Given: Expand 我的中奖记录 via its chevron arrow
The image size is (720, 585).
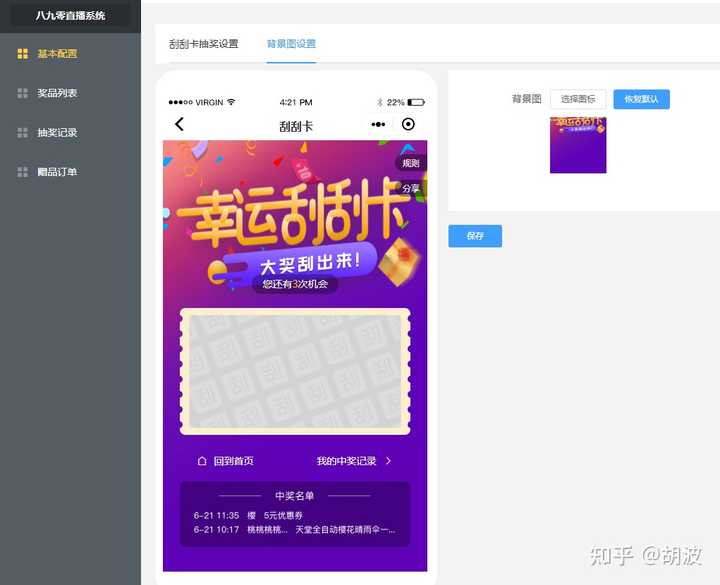Looking at the screenshot, I should [388, 461].
